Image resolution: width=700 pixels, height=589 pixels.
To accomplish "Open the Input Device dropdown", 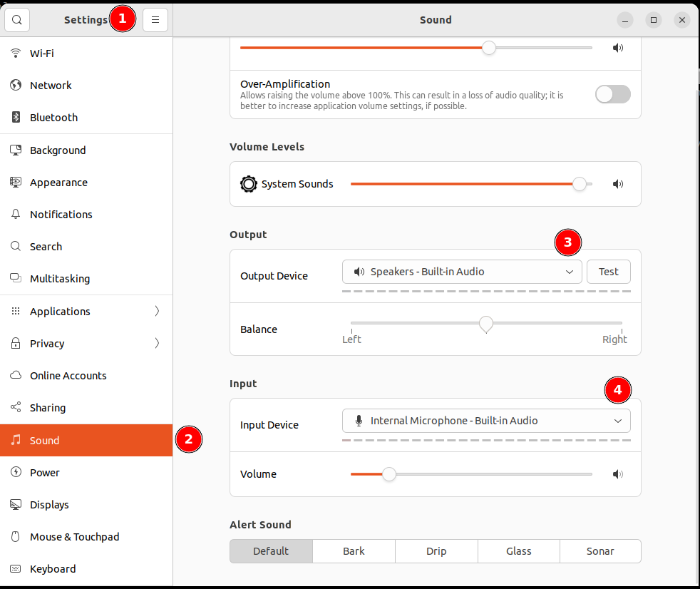I will (x=486, y=421).
